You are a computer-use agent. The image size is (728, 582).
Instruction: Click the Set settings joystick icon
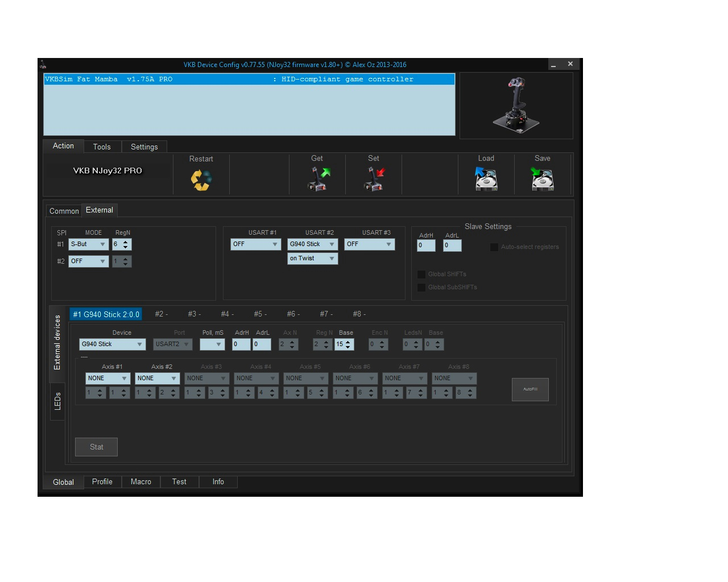(x=374, y=179)
